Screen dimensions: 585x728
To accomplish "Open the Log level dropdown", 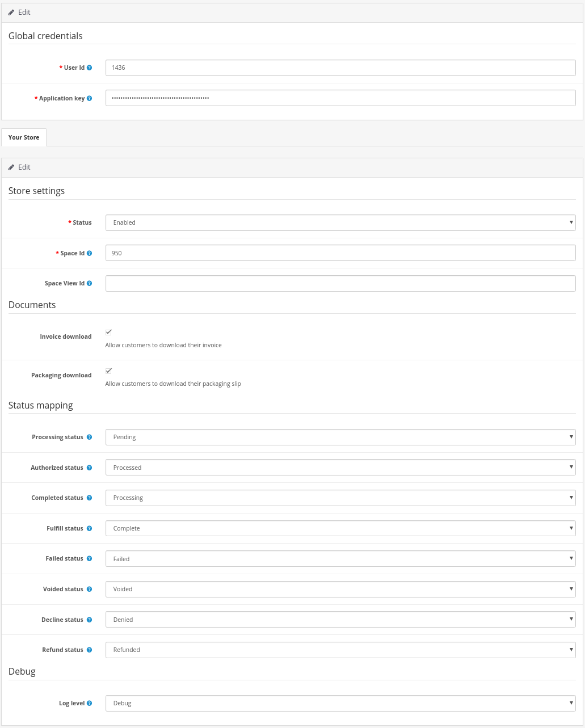I will pyautogui.click(x=340, y=703).
